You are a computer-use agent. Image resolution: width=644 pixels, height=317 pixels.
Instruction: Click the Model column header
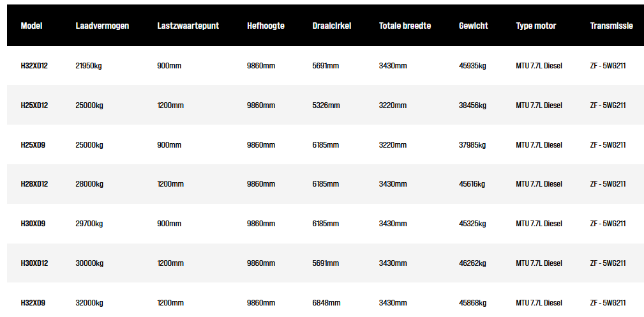32,26
